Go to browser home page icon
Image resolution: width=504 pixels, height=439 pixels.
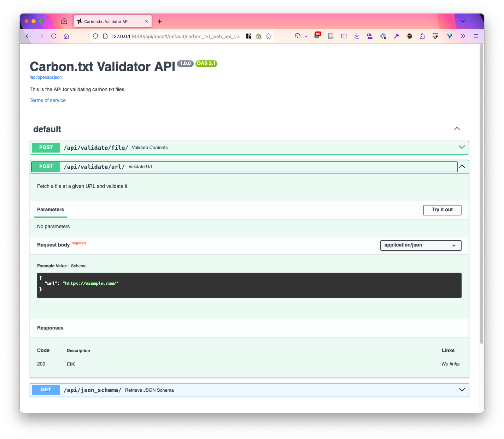[66, 36]
